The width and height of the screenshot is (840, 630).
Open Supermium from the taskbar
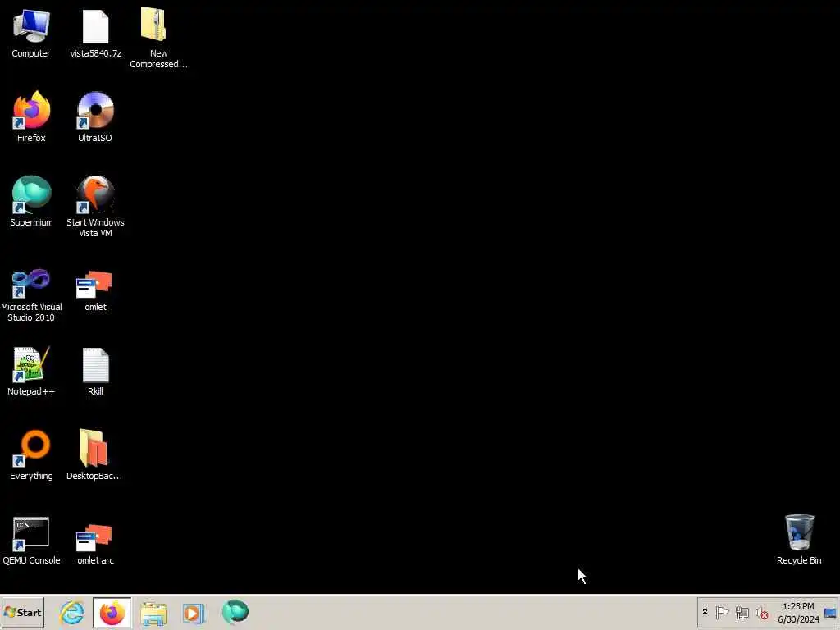[235, 612]
